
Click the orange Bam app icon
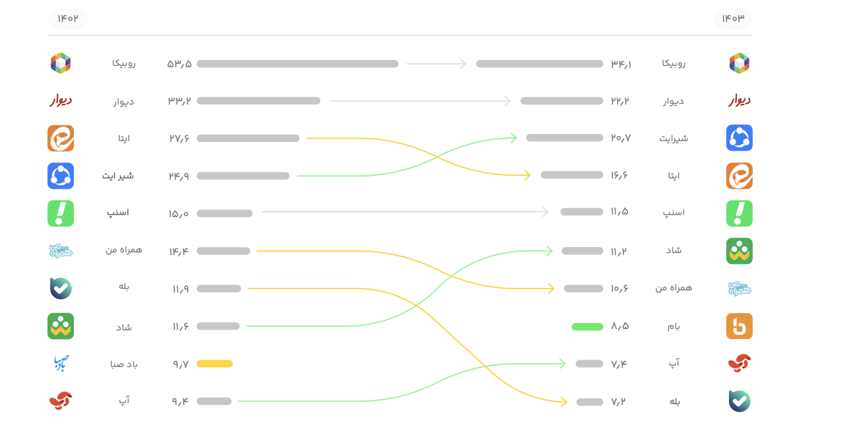click(740, 326)
